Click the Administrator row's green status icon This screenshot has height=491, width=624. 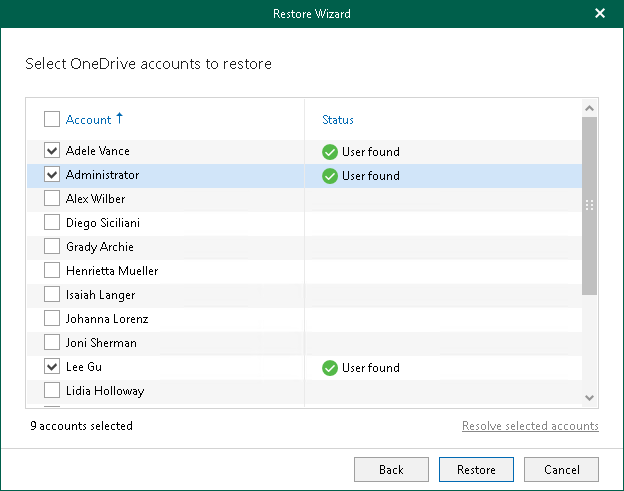pyautogui.click(x=330, y=176)
